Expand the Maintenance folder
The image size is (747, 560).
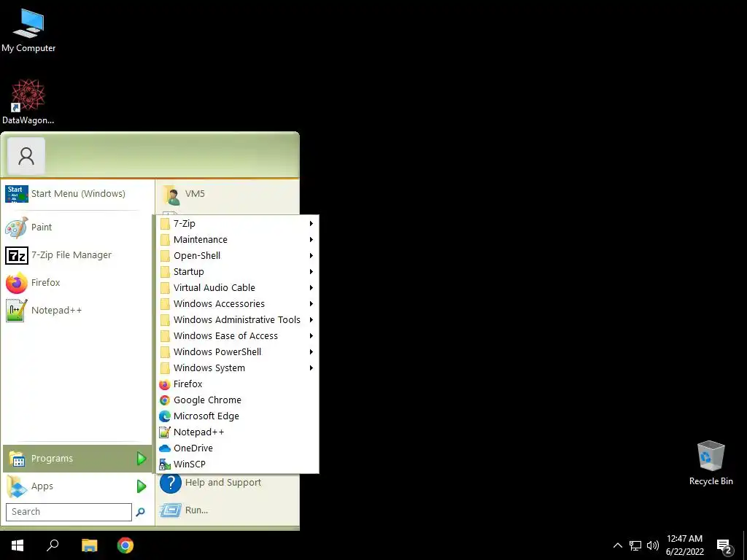tap(237, 239)
